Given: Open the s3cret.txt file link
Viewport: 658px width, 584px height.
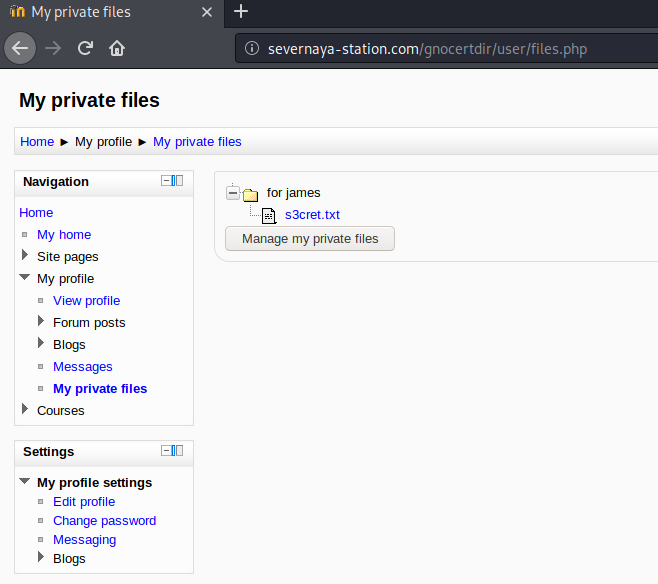Looking at the screenshot, I should (312, 215).
